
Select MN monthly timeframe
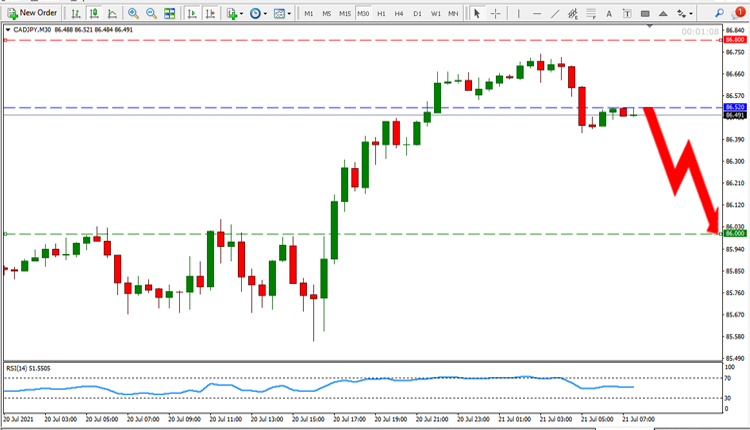tap(453, 13)
